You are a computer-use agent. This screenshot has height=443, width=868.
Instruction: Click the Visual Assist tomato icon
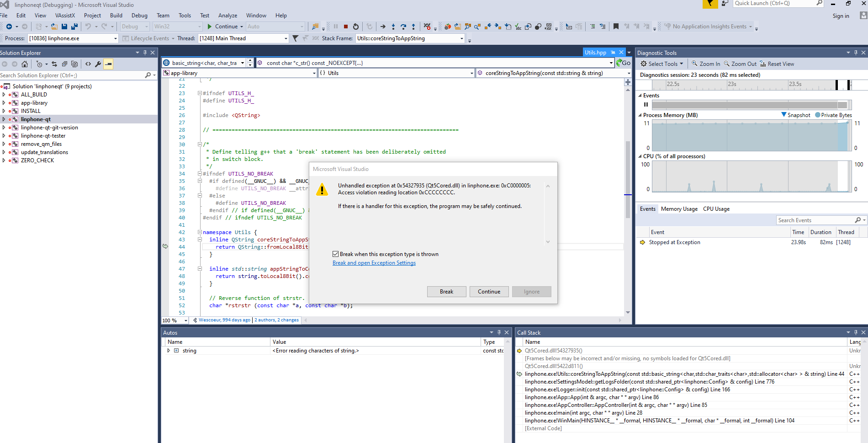click(448, 27)
